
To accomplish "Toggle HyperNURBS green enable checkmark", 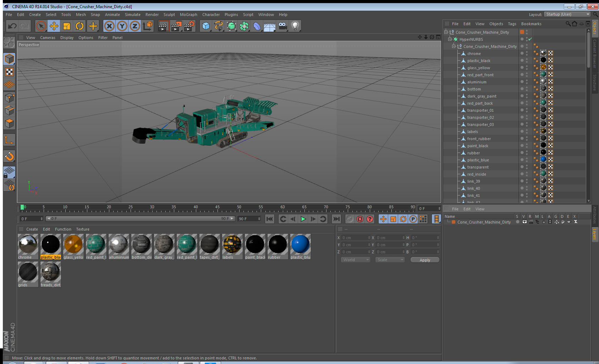I will click(530, 39).
